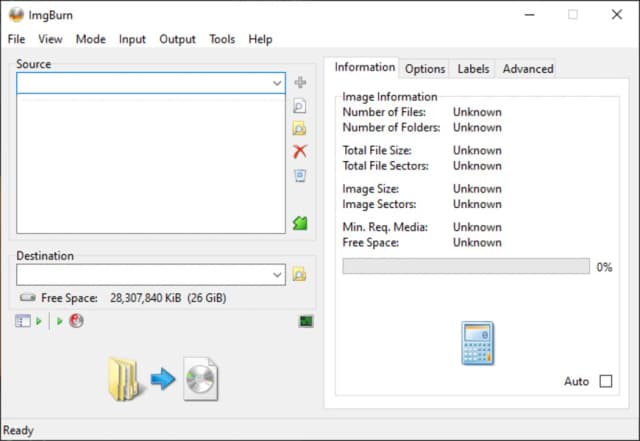The image size is (640, 441).
Task: Click the Destination browse folder icon
Action: click(x=299, y=274)
